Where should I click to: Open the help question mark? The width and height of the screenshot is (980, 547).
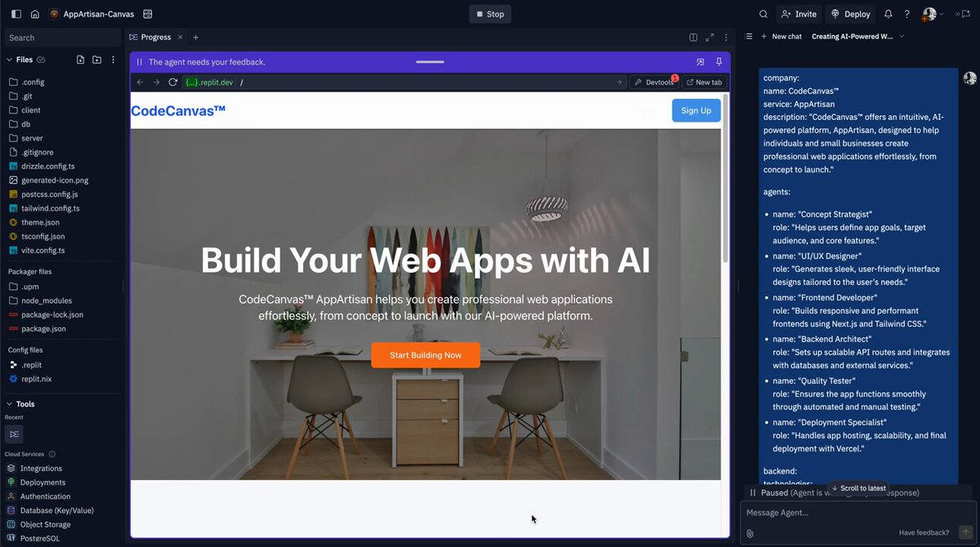click(906, 14)
